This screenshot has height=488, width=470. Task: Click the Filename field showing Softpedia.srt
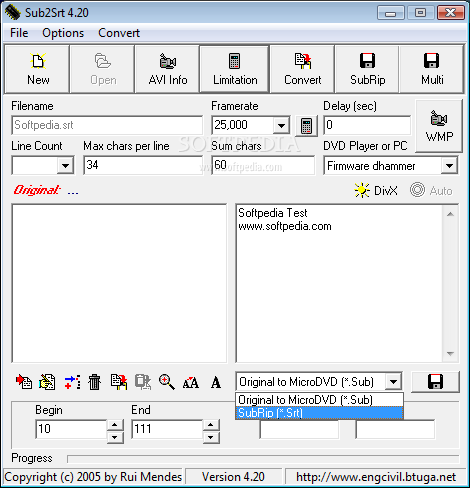tap(107, 125)
